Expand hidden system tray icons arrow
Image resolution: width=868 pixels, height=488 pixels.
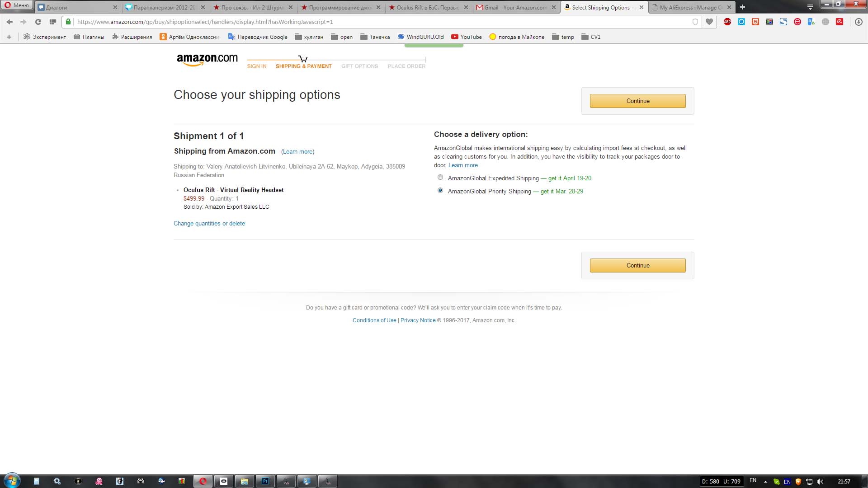(x=765, y=482)
